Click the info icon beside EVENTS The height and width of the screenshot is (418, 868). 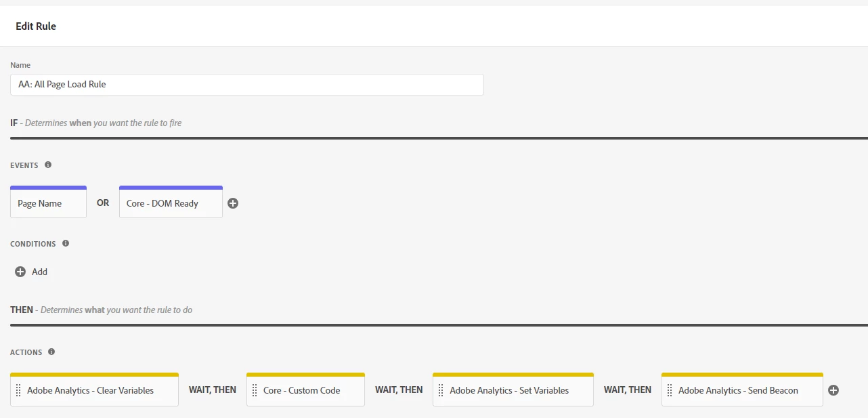pyautogui.click(x=48, y=165)
